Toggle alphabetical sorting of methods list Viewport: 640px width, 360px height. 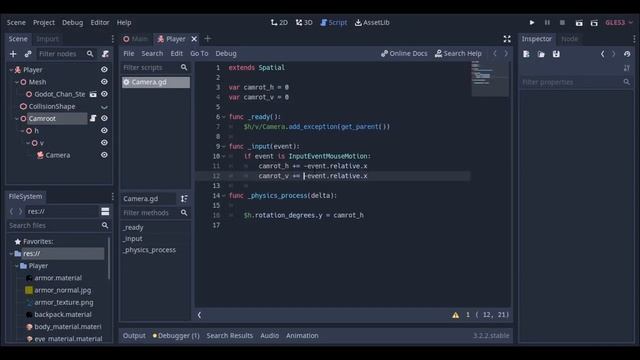pos(184,199)
